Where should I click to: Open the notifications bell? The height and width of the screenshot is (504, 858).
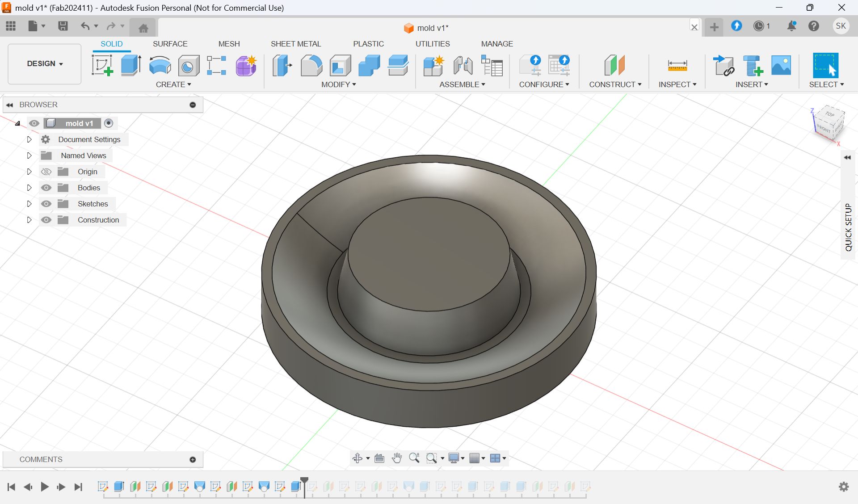pos(791,26)
